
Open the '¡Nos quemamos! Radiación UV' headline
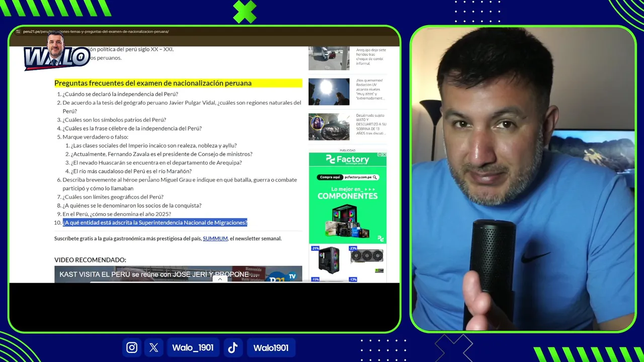[370, 89]
